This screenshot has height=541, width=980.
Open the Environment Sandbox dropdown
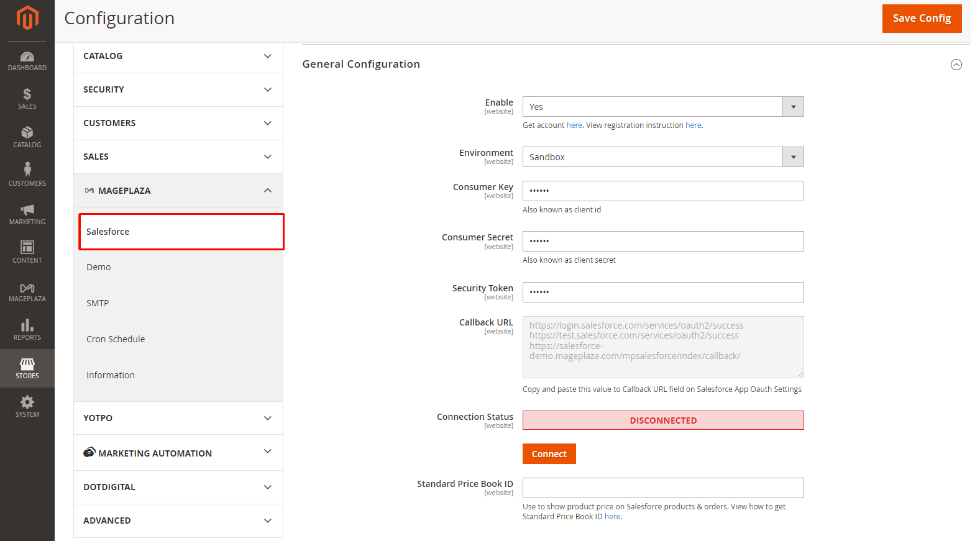coord(663,157)
